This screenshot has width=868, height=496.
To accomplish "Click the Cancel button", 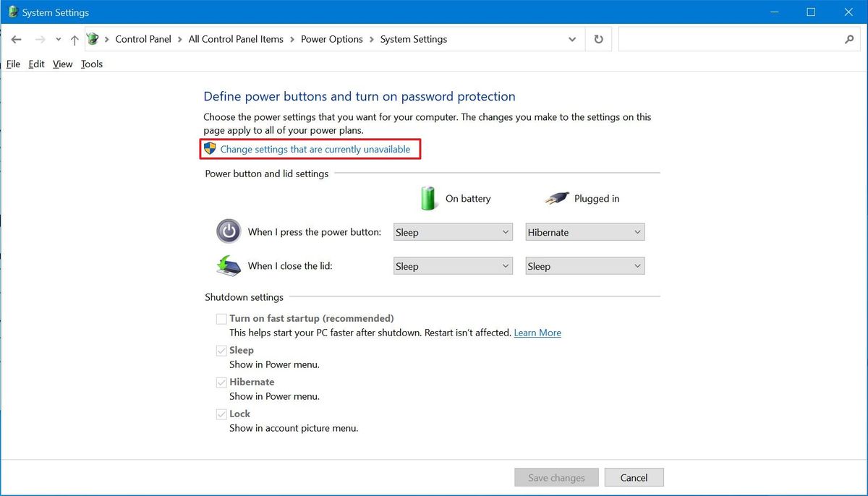I will pyautogui.click(x=634, y=477).
